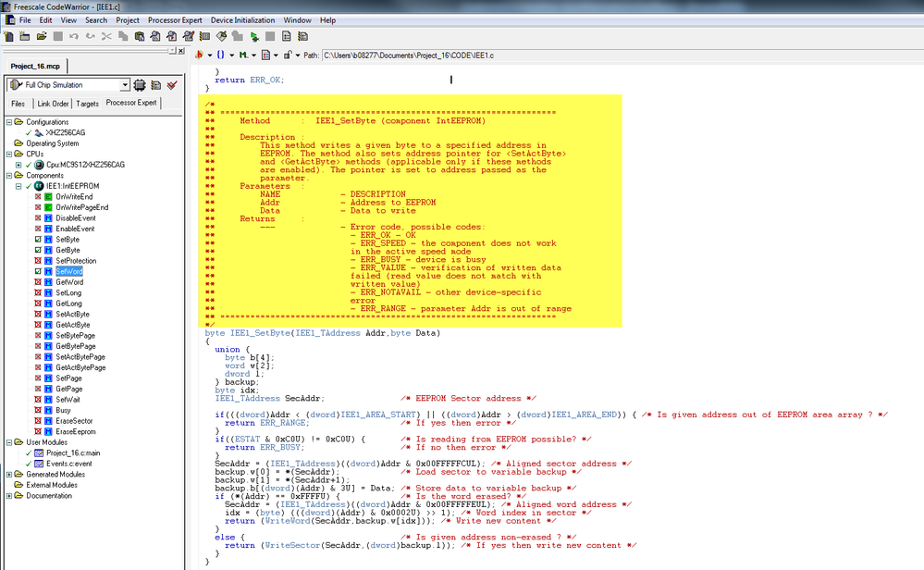The image size is (924, 570).
Task: Select the EraseEeprom method item
Action: [x=76, y=431]
